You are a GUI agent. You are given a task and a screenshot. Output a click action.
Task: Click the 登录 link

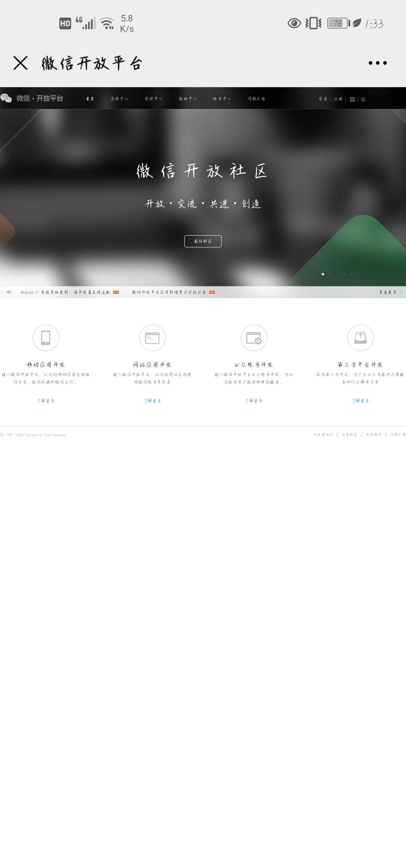click(x=323, y=99)
